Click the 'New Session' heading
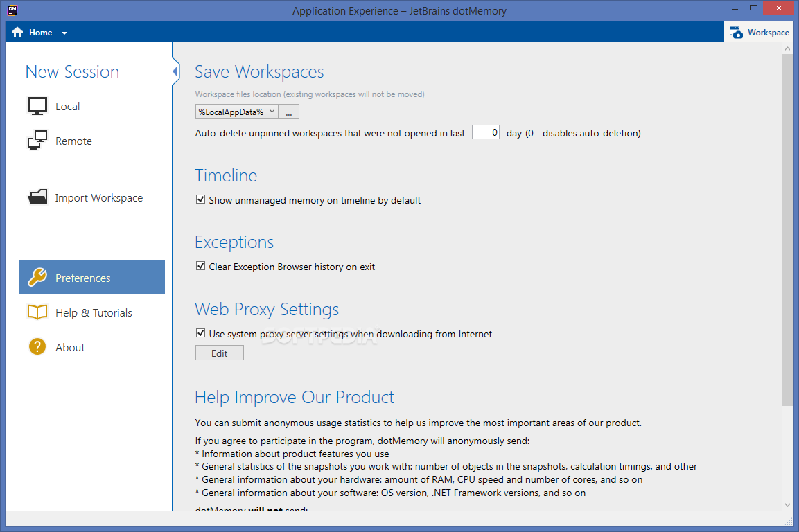799x532 pixels. [72, 72]
